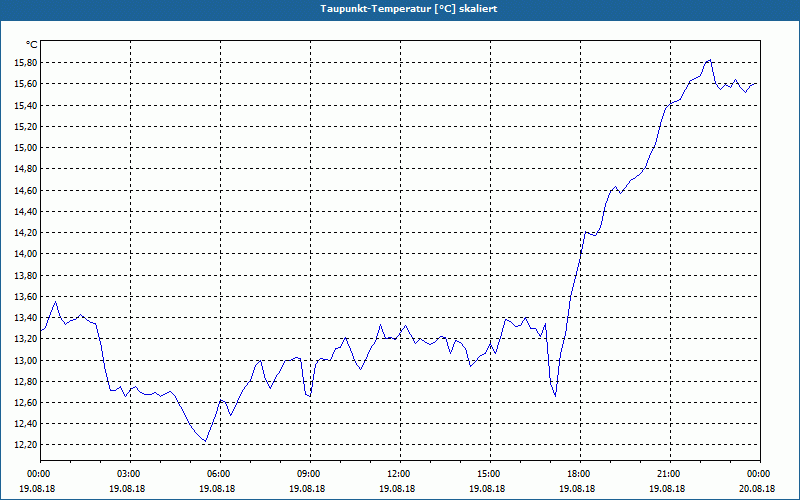The height and width of the screenshot is (500, 800).
Task: Select the 06:00 time label
Action: 220,473
